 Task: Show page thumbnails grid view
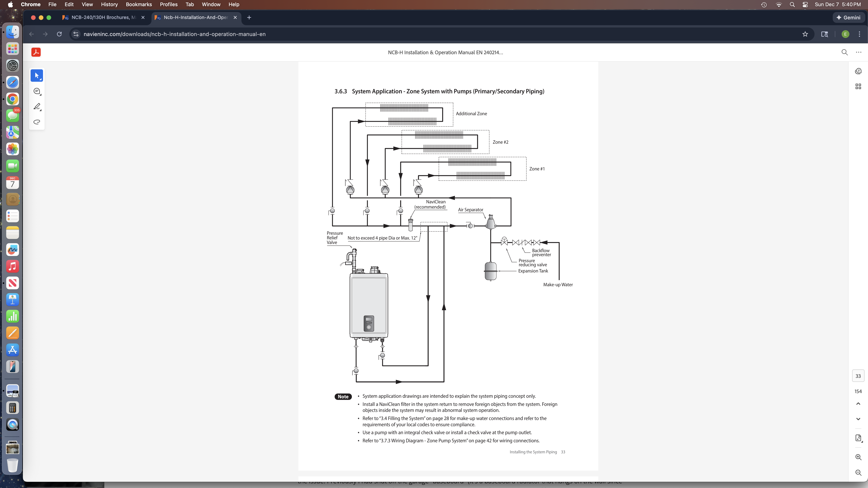pyautogui.click(x=858, y=87)
